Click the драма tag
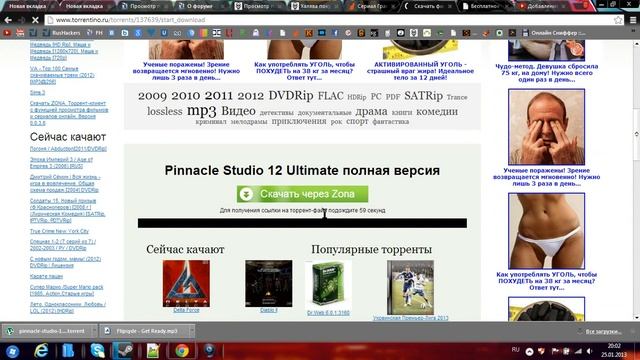Viewport: 640px width, 360px height. pyautogui.click(x=371, y=111)
